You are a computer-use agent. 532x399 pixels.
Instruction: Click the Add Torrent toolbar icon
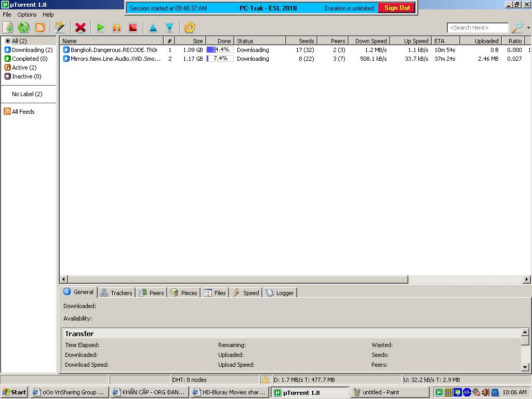click(x=8, y=28)
